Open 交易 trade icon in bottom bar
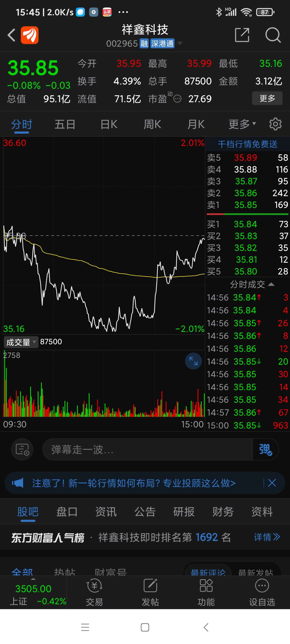Image resolution: width=290 pixels, height=644 pixels. (x=95, y=593)
